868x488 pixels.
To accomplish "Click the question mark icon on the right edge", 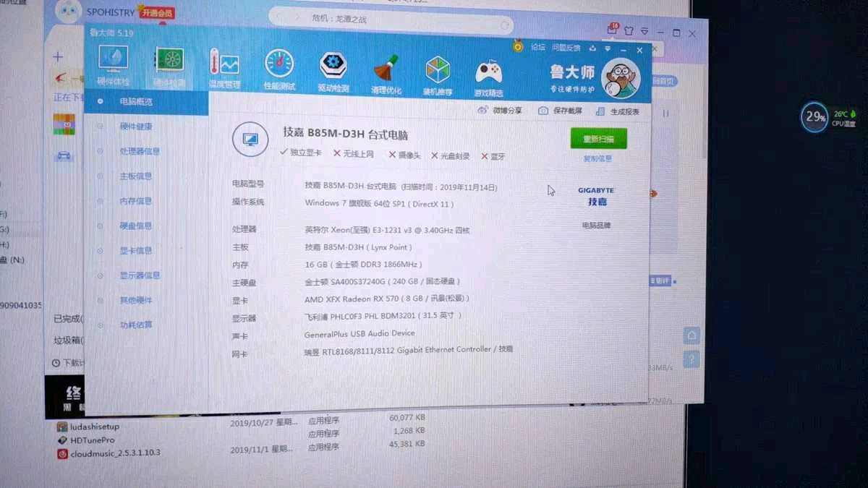I will point(692,359).
